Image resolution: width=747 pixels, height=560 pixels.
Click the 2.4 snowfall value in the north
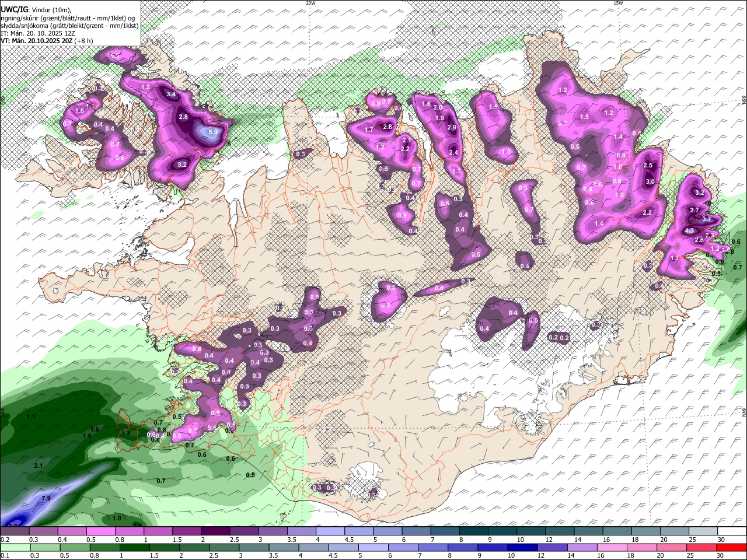point(453,153)
